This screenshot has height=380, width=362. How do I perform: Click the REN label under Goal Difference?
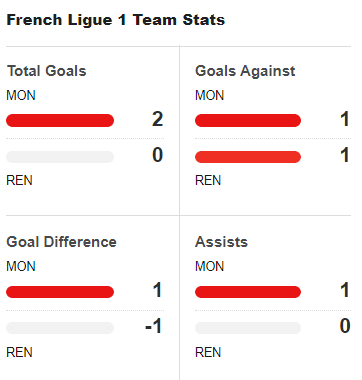[x=19, y=352]
